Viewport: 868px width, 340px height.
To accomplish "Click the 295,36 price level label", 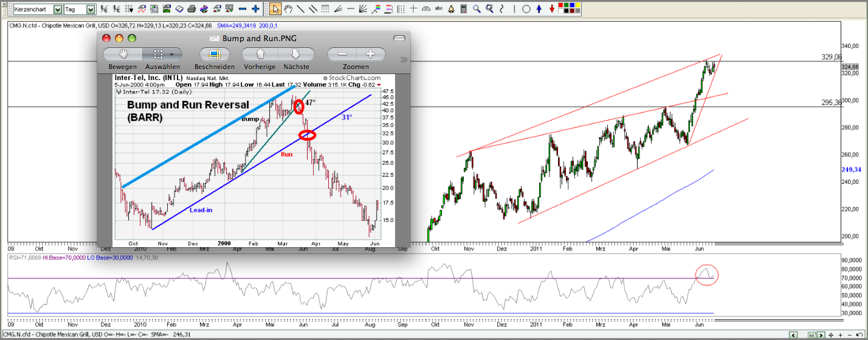I will pos(831,103).
